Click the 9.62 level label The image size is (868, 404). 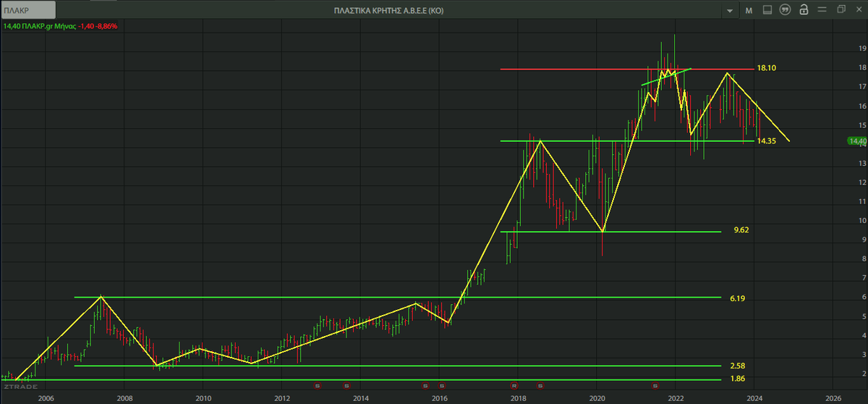tap(740, 230)
